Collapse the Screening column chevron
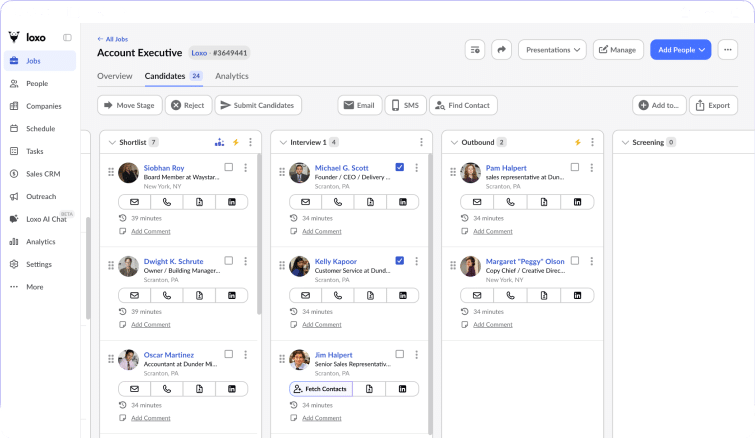755x438 pixels. tap(625, 142)
